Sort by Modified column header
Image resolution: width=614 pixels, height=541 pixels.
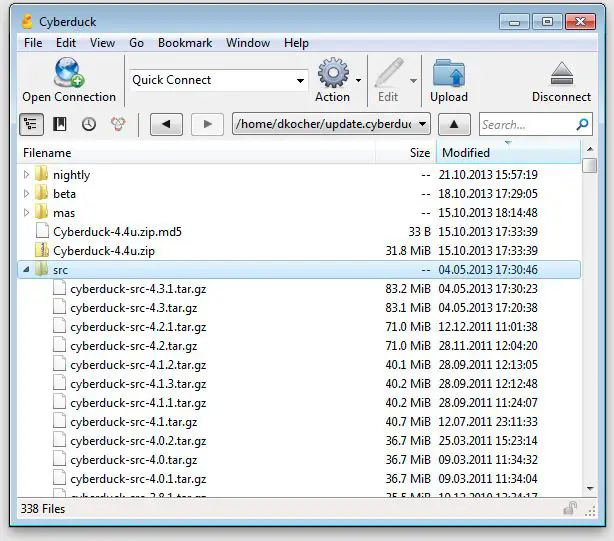tap(508, 153)
